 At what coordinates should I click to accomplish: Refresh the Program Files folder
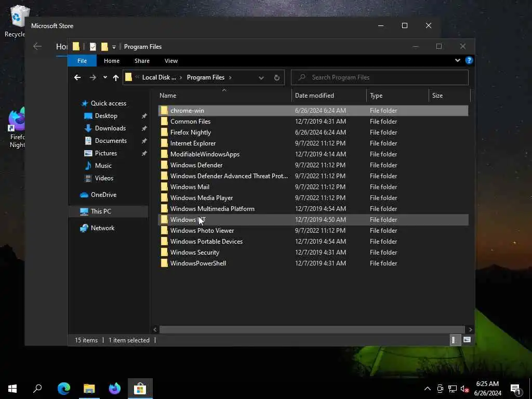coord(276,78)
